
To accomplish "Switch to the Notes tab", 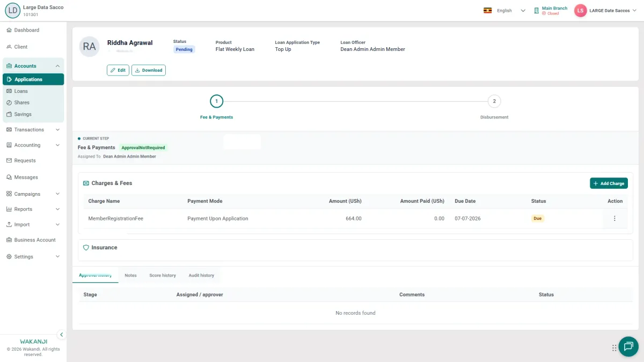I will [130, 275].
